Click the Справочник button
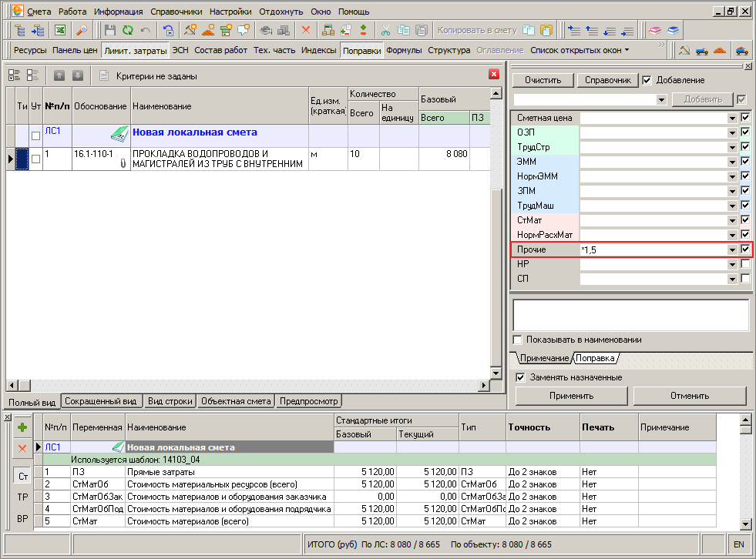 coord(607,81)
